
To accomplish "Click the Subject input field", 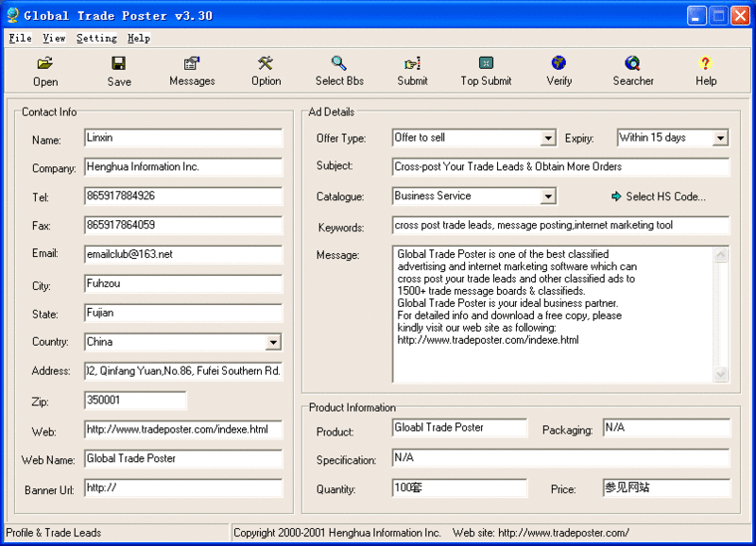I will (560, 167).
